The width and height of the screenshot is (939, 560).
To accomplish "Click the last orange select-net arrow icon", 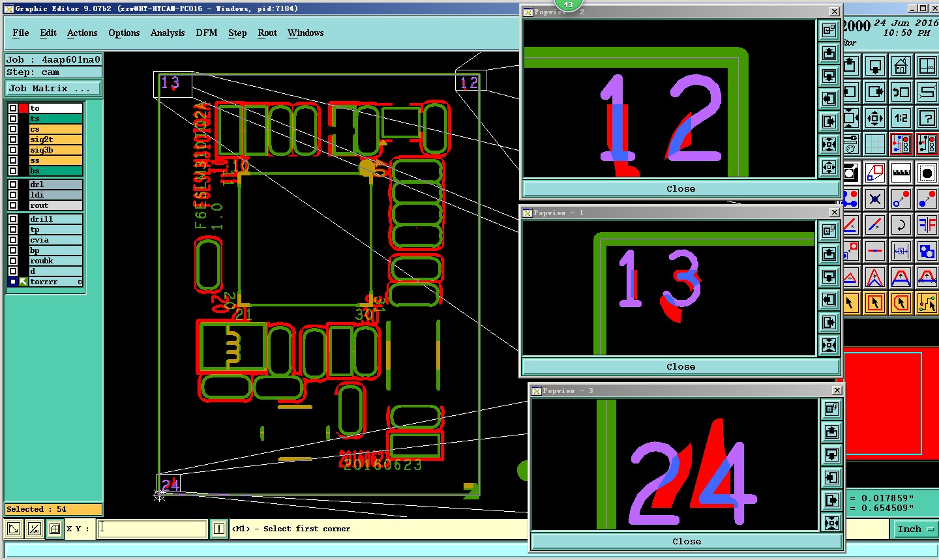I will [x=927, y=303].
